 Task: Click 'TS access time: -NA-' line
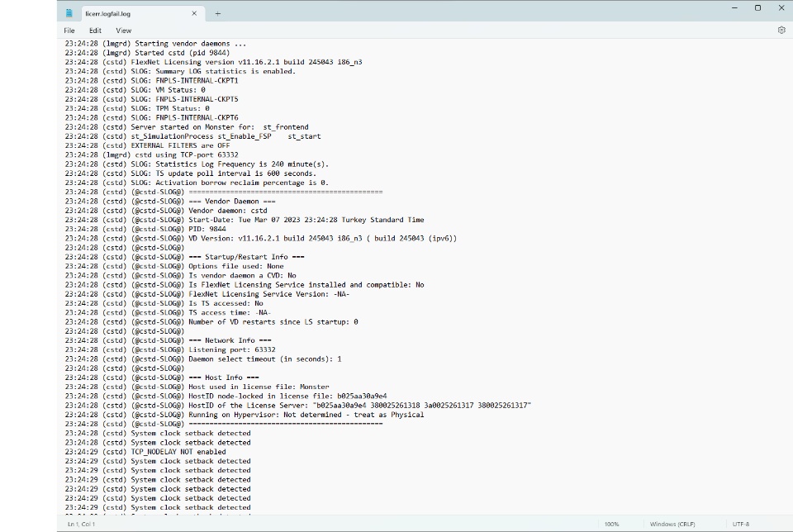click(x=168, y=312)
